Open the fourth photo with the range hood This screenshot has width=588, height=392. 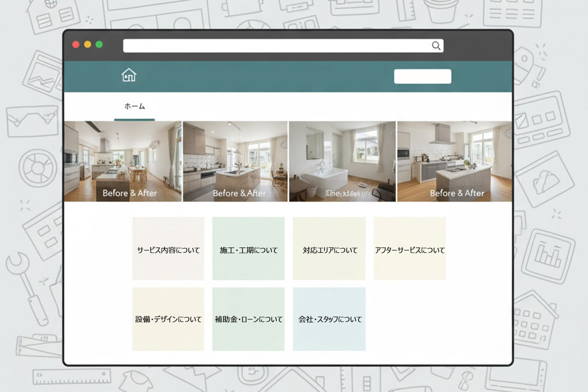[x=454, y=157]
